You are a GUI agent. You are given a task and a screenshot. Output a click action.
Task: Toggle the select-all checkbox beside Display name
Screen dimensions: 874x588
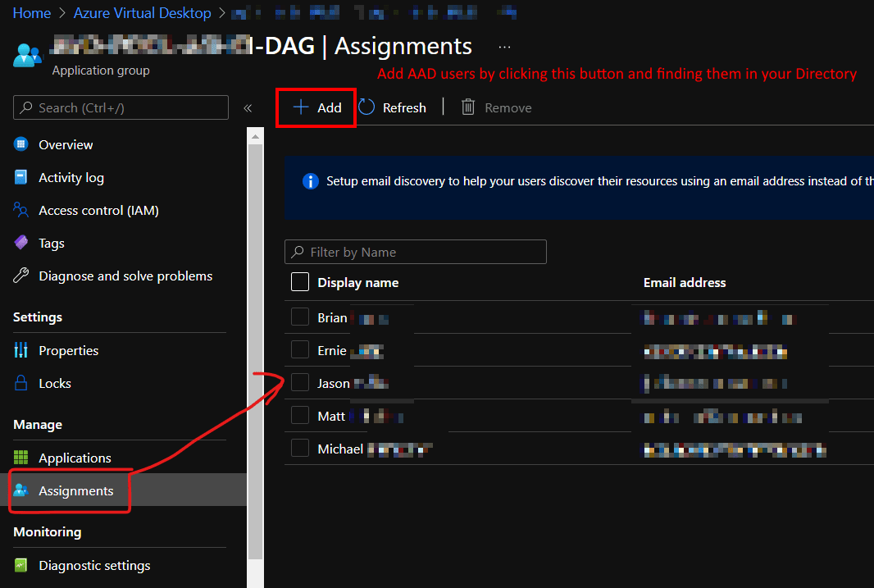300,282
